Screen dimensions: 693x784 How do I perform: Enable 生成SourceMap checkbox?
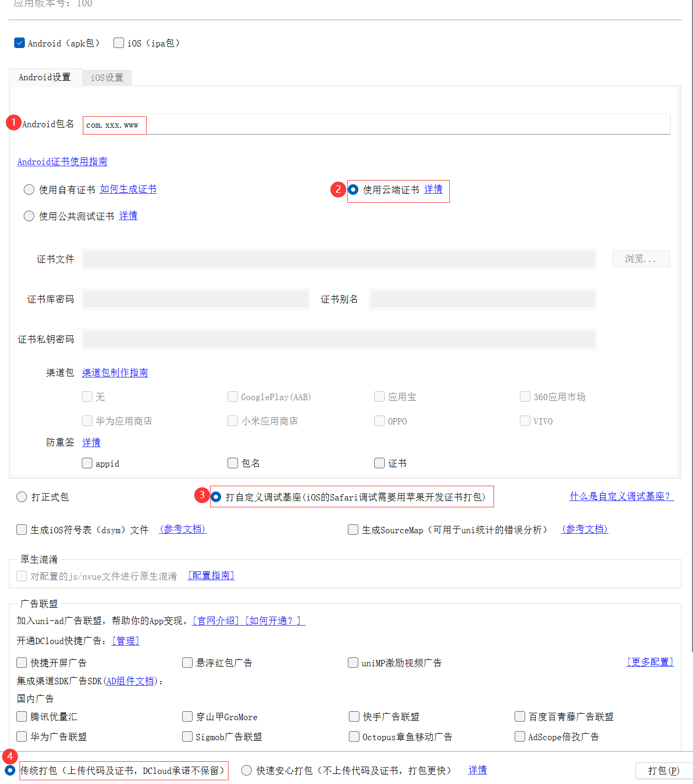pos(353,530)
